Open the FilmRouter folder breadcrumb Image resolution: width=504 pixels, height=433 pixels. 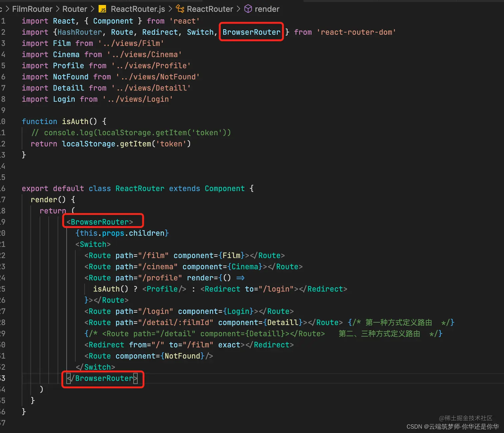[32, 9]
